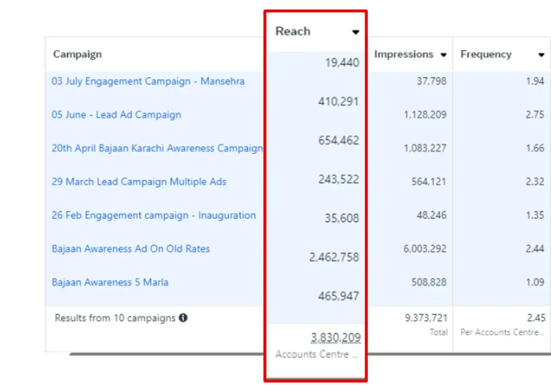Select 20th April Bajaan Karachi Awareness Campaign

pos(157,148)
